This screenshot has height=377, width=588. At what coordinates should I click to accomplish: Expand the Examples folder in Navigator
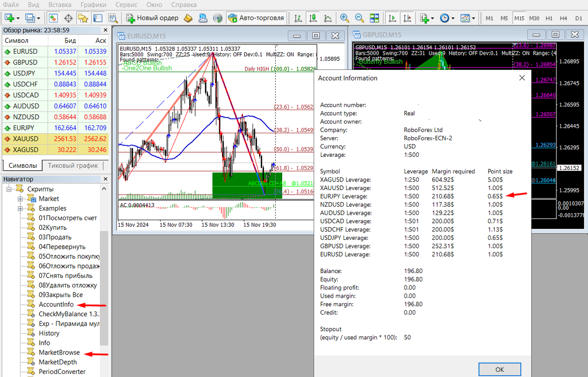pos(21,209)
